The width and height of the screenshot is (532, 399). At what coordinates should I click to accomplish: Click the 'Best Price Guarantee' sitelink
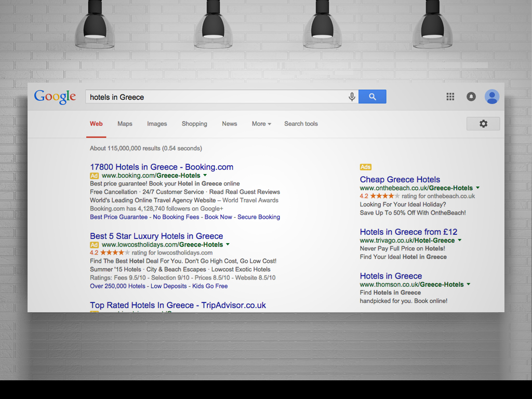[119, 217]
